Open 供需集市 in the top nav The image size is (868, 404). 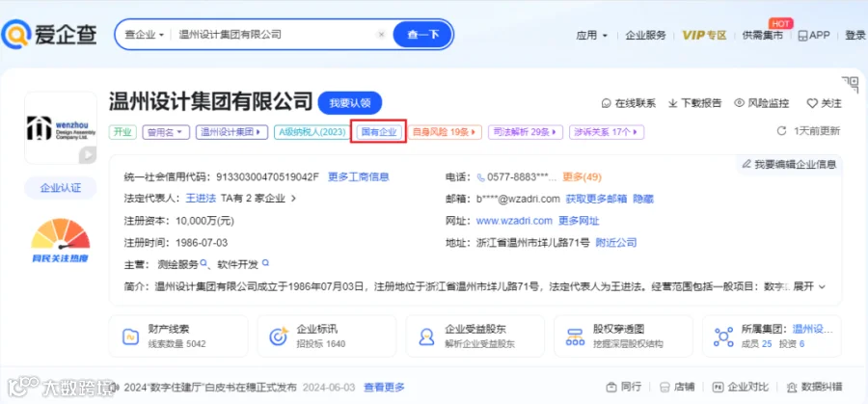(x=762, y=35)
